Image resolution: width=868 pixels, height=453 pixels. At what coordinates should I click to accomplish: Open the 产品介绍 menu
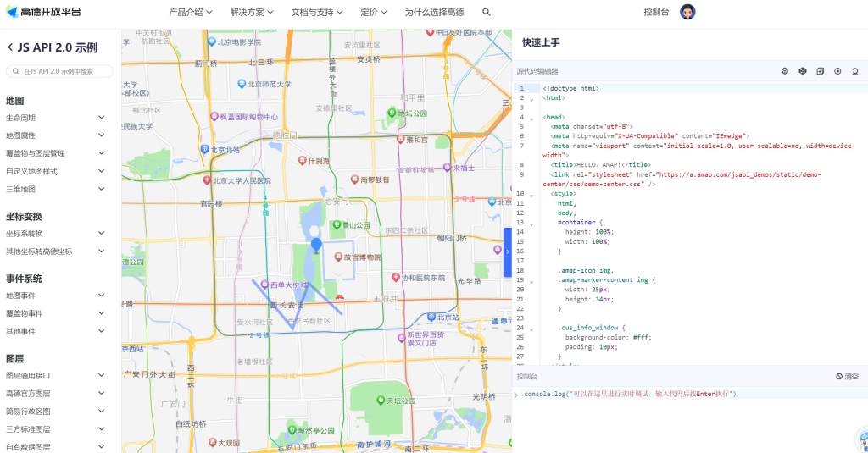coord(191,12)
